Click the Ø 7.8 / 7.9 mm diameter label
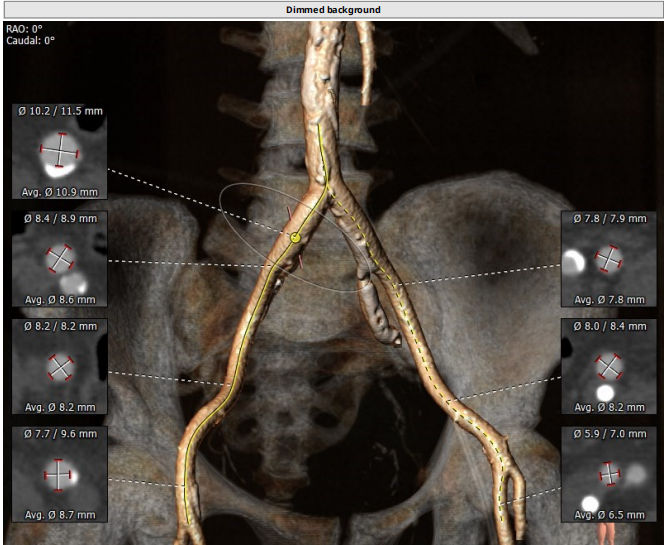The height and width of the screenshot is (545, 664). click(x=608, y=218)
